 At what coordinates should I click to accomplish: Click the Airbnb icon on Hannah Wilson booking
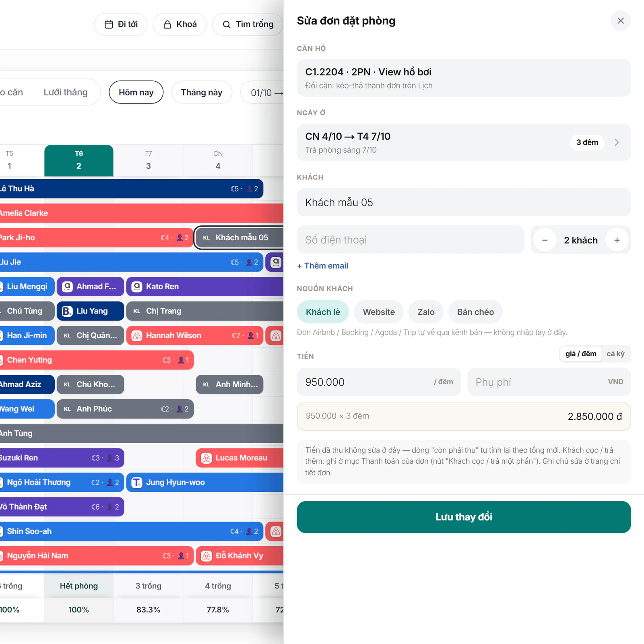[x=137, y=336]
